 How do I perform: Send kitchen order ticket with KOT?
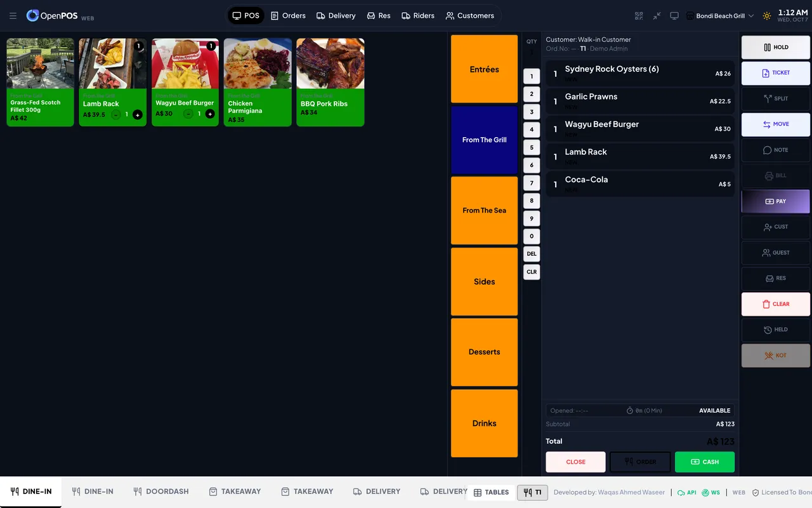776,356
